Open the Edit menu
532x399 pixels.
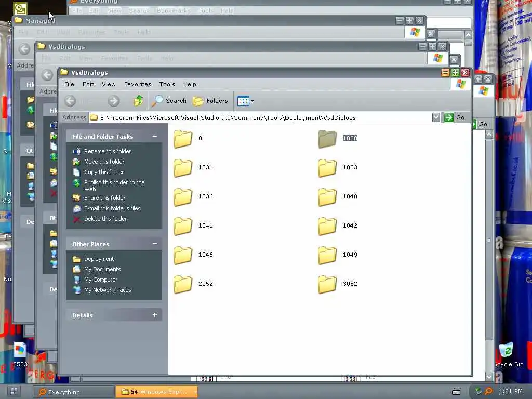[x=88, y=84]
